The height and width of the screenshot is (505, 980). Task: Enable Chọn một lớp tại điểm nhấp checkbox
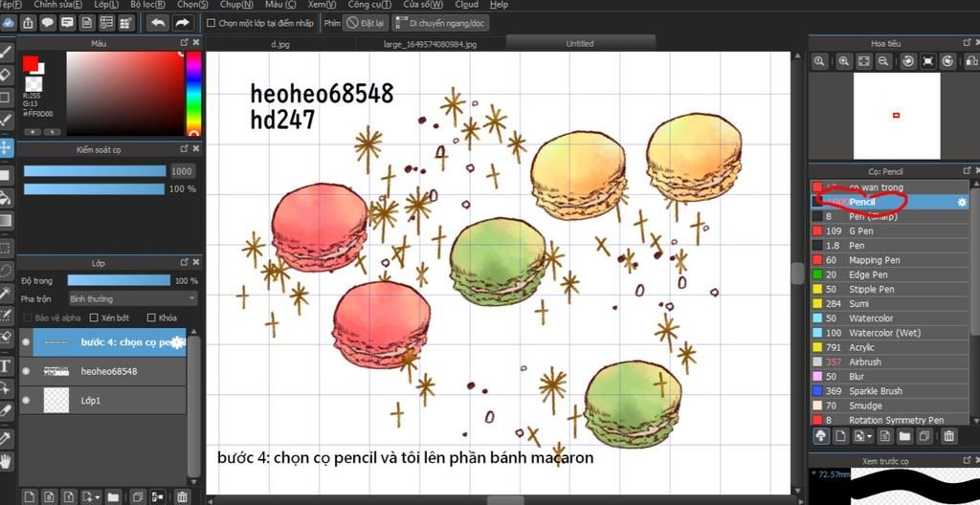pos(212,23)
